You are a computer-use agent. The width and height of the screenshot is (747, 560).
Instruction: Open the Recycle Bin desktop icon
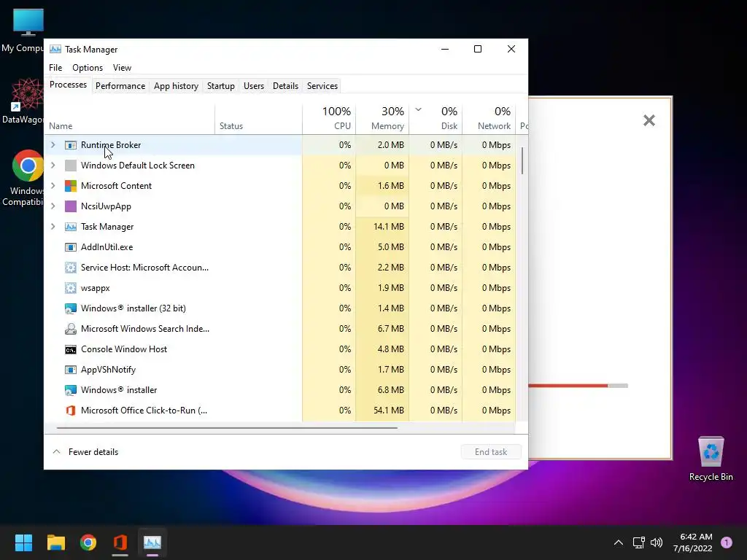(x=711, y=459)
